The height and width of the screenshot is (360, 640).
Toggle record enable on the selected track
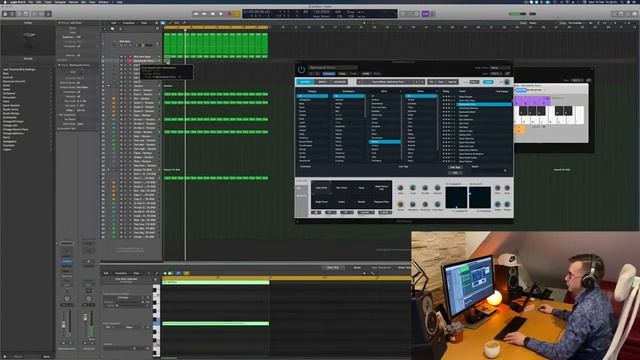pos(130,61)
